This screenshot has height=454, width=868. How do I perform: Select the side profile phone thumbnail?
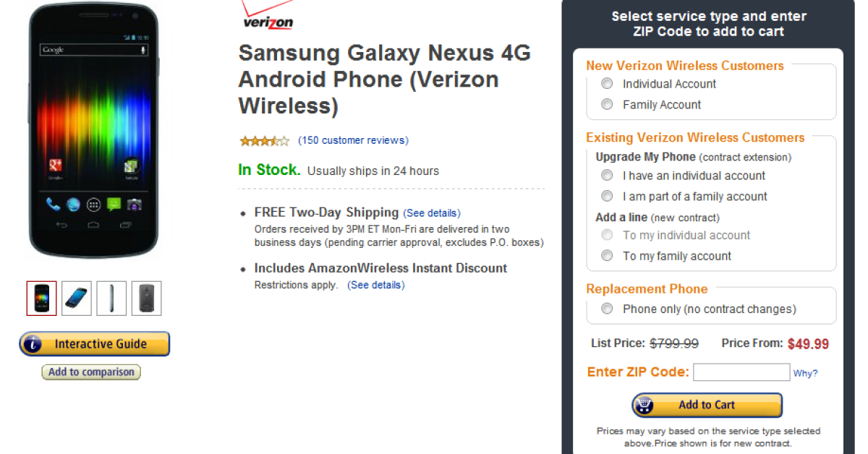click(x=111, y=299)
